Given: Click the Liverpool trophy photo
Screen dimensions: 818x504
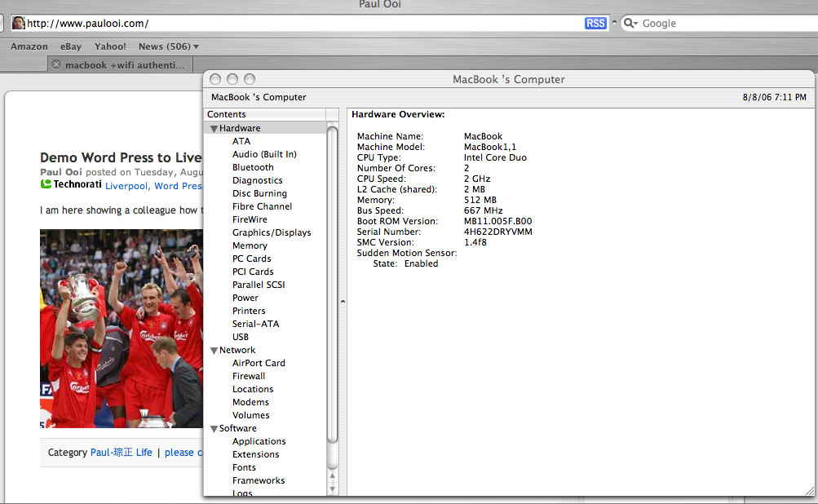Looking at the screenshot, I should pos(122,329).
